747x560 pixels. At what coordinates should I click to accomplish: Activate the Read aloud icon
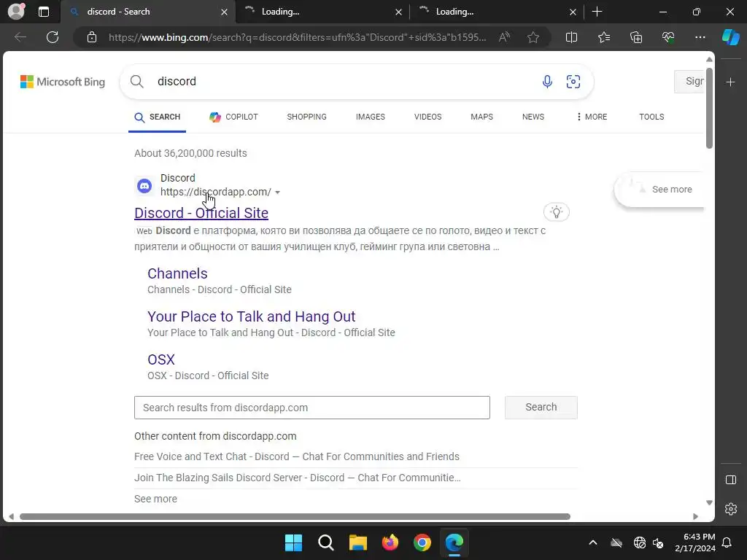coord(504,37)
